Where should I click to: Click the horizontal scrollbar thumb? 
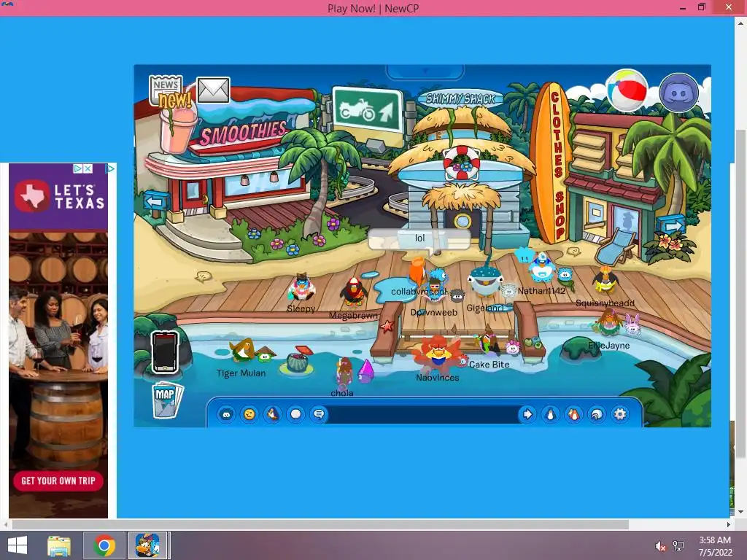[320, 524]
